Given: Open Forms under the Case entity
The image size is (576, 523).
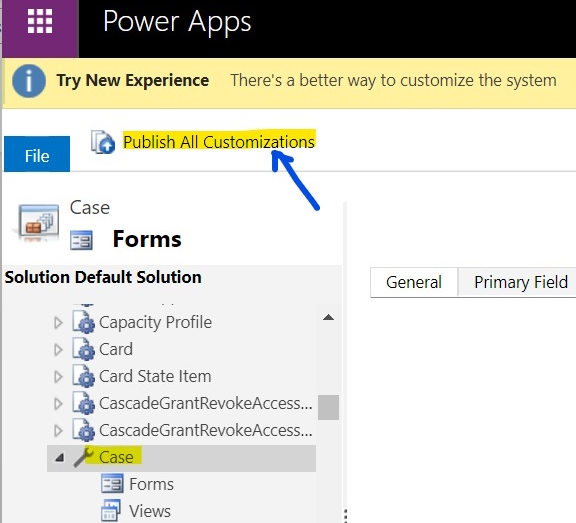Looking at the screenshot, I should pyautogui.click(x=151, y=484).
